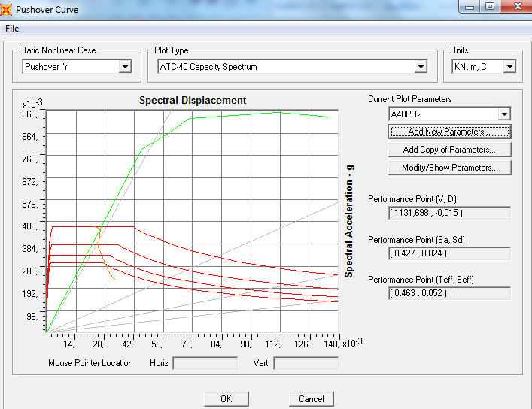Click the 960 value on vertical axis
This screenshot has width=532, height=409.
click(30, 114)
